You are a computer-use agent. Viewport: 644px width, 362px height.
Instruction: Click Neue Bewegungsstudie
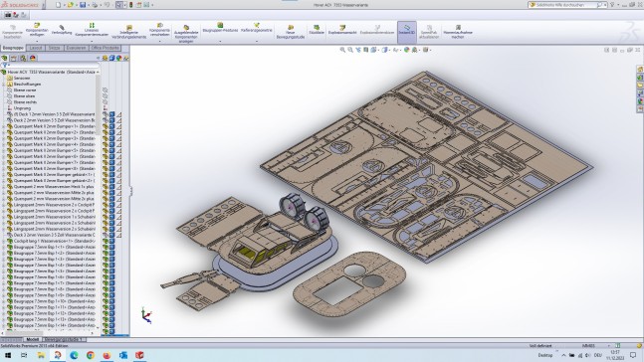[x=291, y=32]
